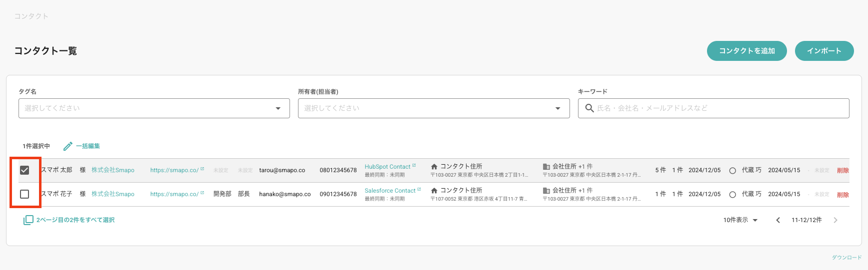Click building icon in スマホ 太郎's company address
This screenshot has width=868, height=270.
tap(546, 167)
